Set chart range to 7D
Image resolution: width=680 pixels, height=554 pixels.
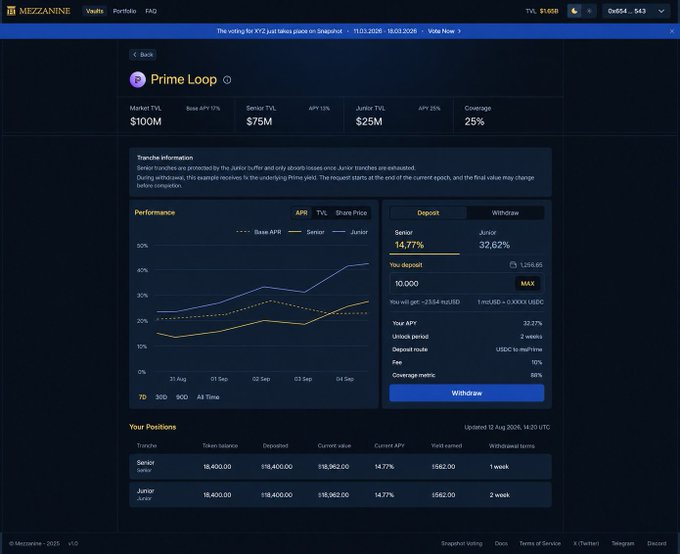(x=142, y=397)
